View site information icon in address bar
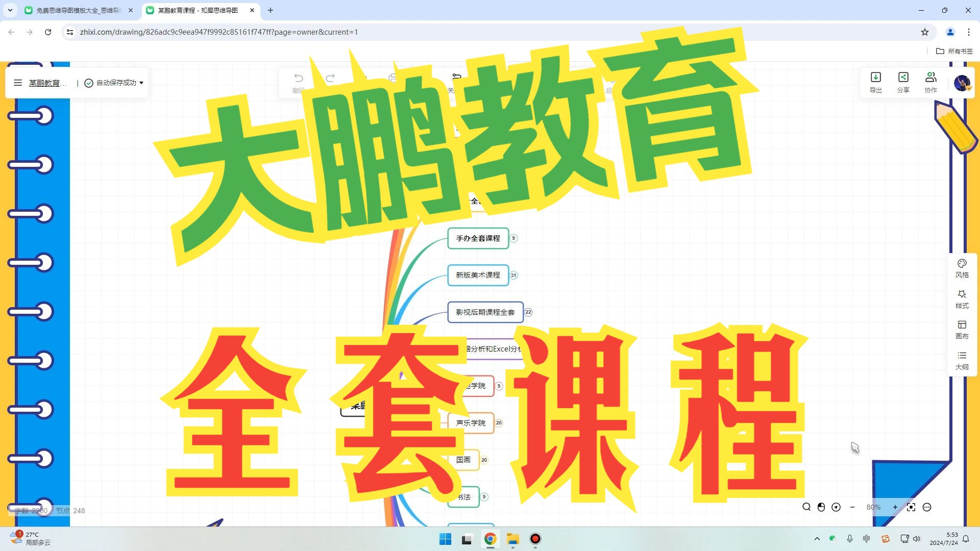Image resolution: width=980 pixels, height=551 pixels. click(x=70, y=32)
